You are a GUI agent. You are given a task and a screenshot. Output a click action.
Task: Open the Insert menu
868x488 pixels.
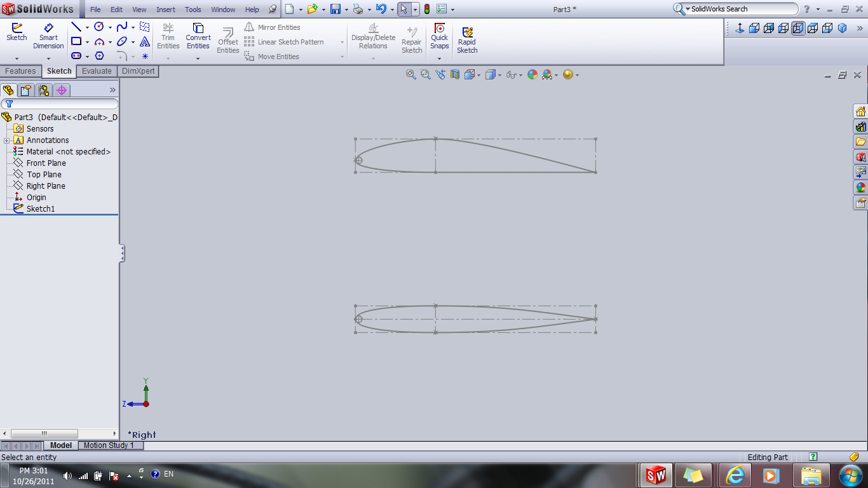pos(166,10)
